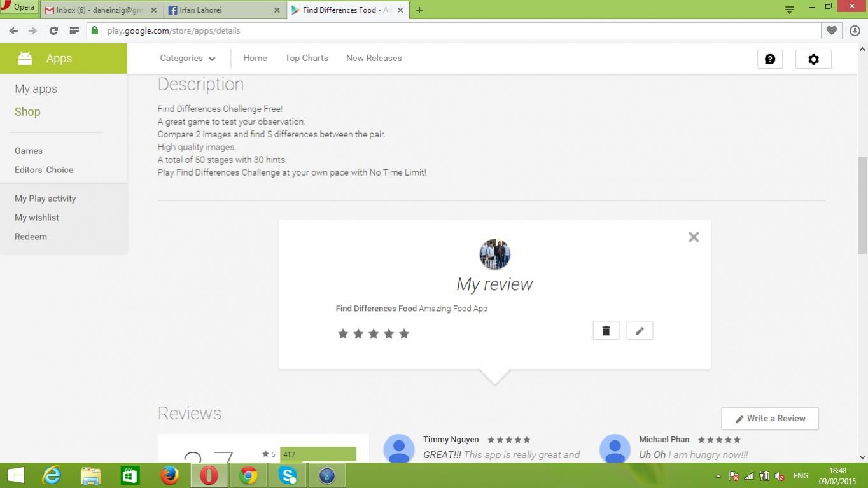This screenshot has width=868, height=488.
Task: Open My wishlist
Action: [37, 218]
